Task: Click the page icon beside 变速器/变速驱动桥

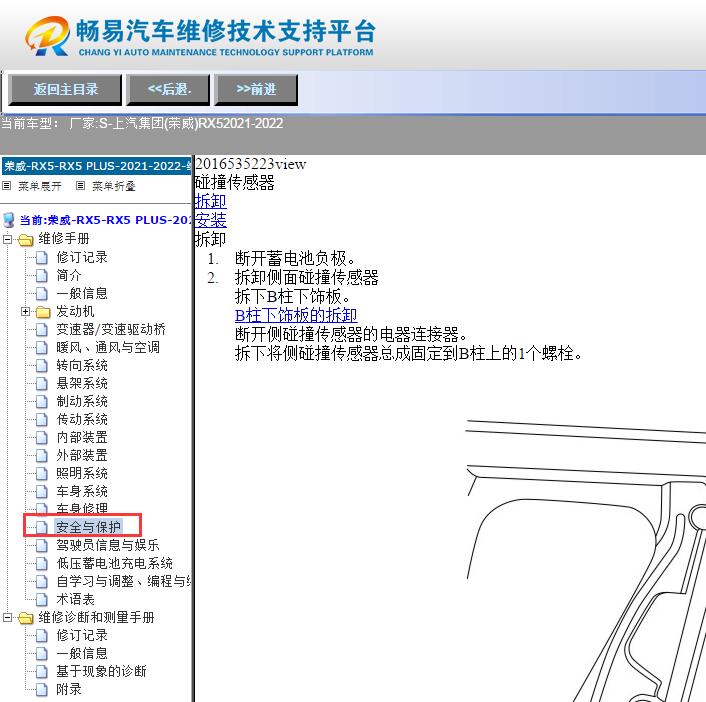Action: coord(41,330)
